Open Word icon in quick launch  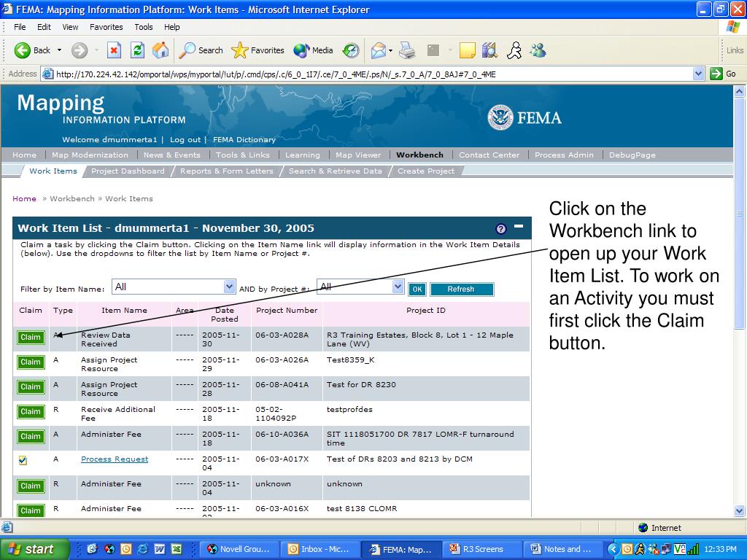pyautogui.click(x=160, y=549)
